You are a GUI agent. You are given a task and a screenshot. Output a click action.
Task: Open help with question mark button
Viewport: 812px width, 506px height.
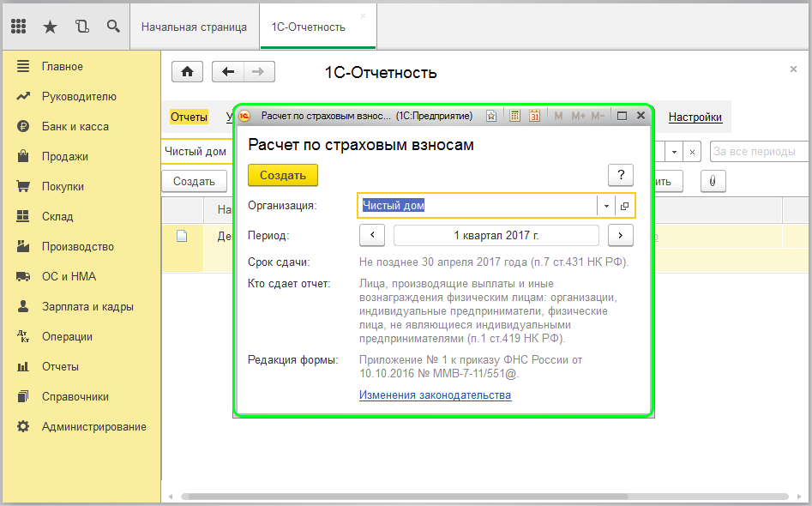[x=621, y=175]
